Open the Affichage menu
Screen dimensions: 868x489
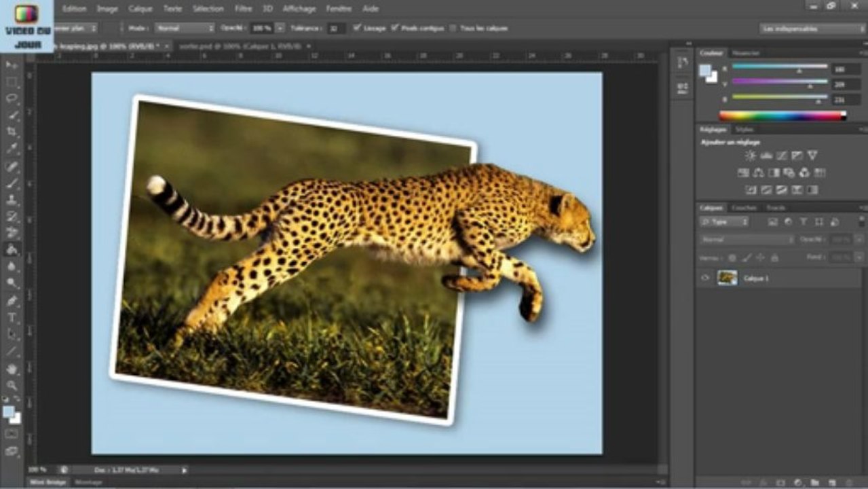tap(299, 9)
